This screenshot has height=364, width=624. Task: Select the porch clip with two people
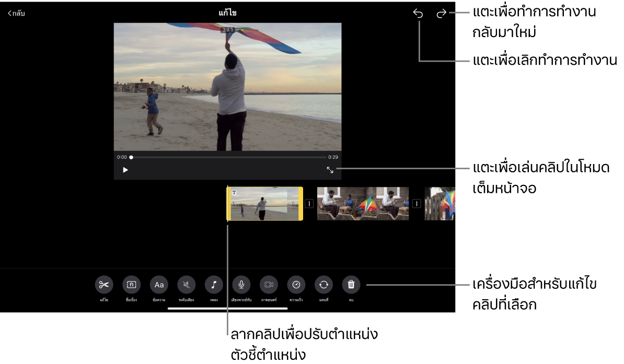point(363,204)
